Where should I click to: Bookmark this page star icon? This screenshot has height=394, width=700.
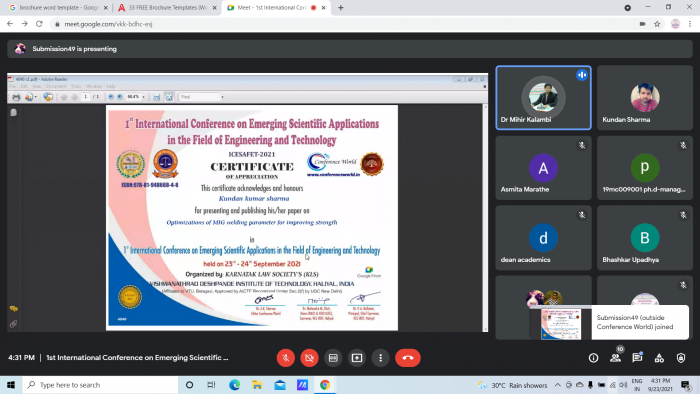[x=657, y=24]
